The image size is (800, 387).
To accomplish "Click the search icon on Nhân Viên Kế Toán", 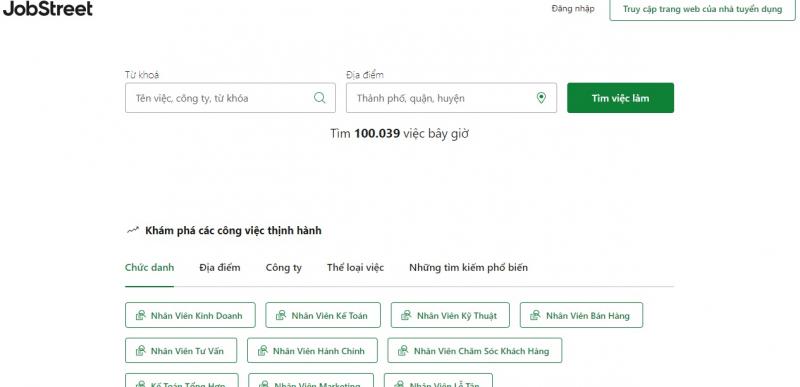I will click(281, 316).
